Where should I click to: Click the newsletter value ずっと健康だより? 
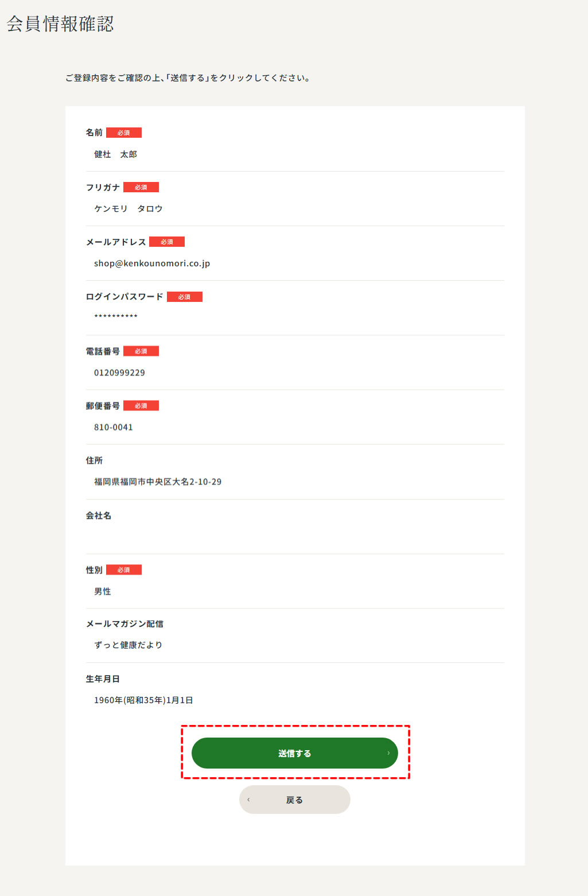[128, 645]
